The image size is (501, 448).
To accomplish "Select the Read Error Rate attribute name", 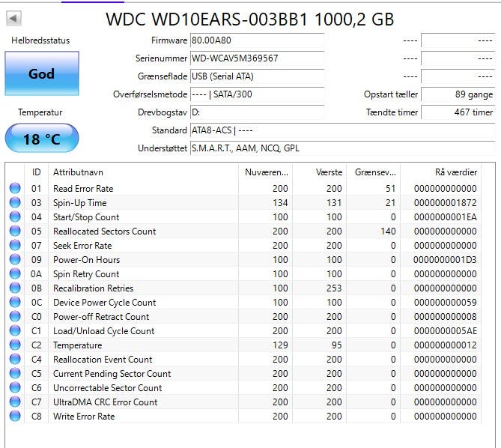I will tap(83, 189).
